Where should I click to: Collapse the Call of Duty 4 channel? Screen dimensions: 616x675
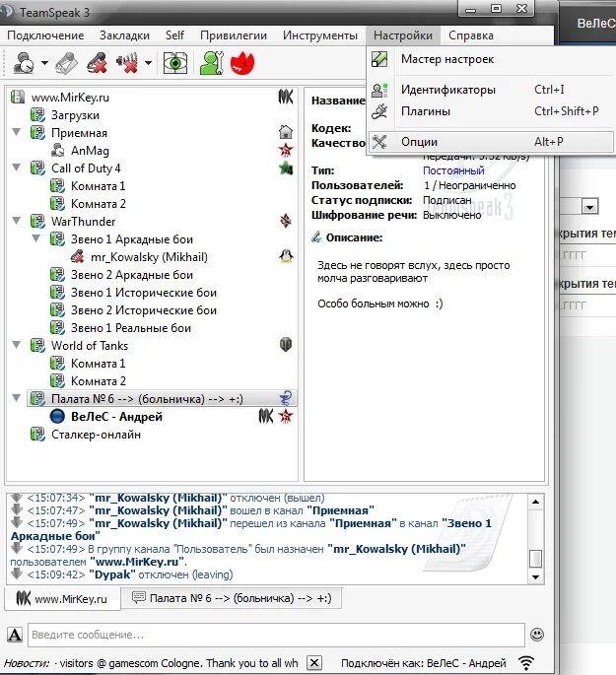click(17, 168)
